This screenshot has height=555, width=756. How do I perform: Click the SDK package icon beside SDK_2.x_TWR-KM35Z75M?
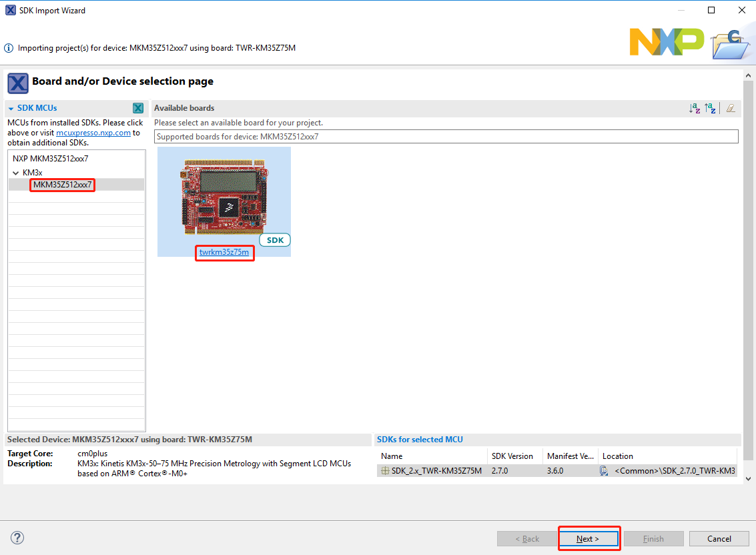[385, 471]
